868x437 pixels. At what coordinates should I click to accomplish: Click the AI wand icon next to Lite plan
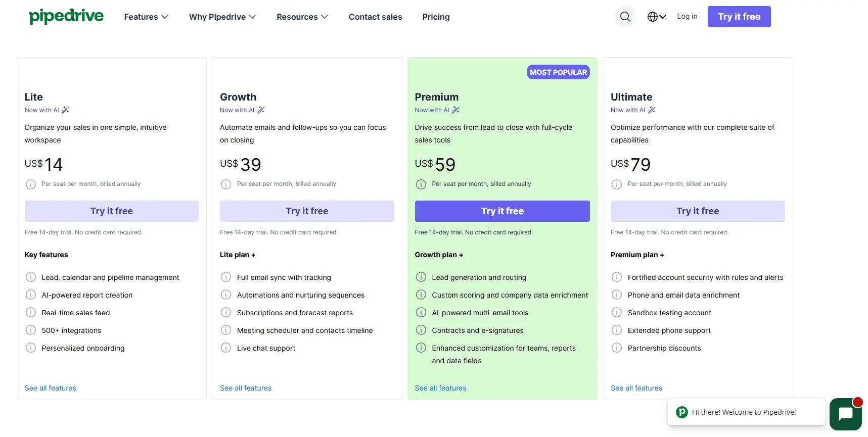click(x=66, y=110)
